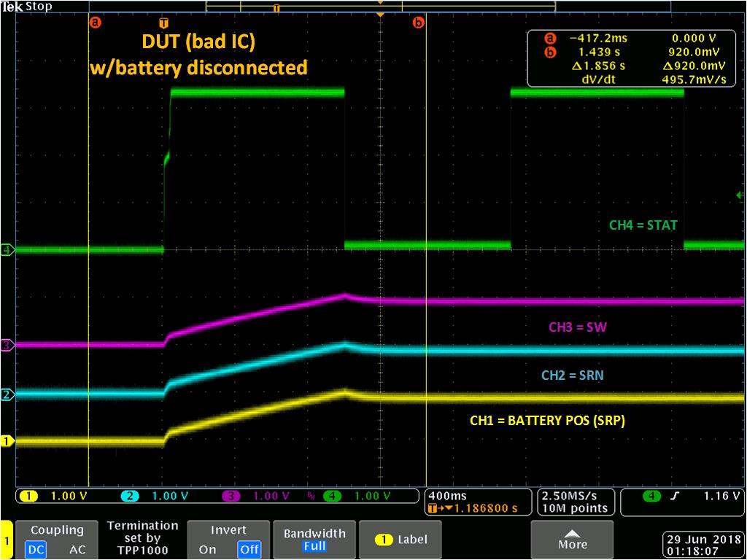Select AC coupling option

pyautogui.click(x=77, y=550)
